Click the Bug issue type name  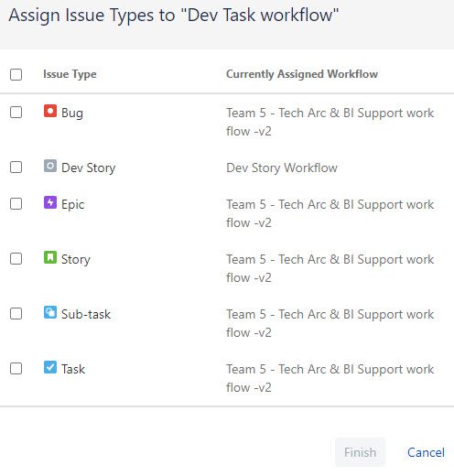coord(72,114)
